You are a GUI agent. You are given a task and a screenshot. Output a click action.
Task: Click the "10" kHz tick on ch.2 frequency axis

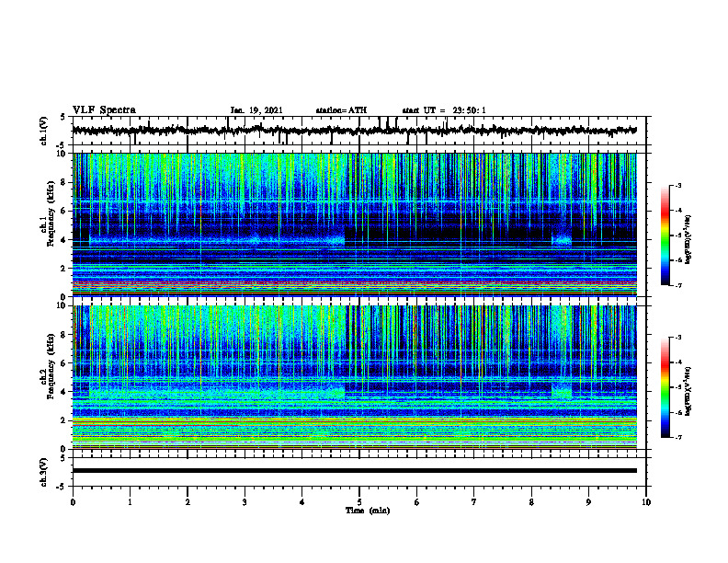point(63,305)
